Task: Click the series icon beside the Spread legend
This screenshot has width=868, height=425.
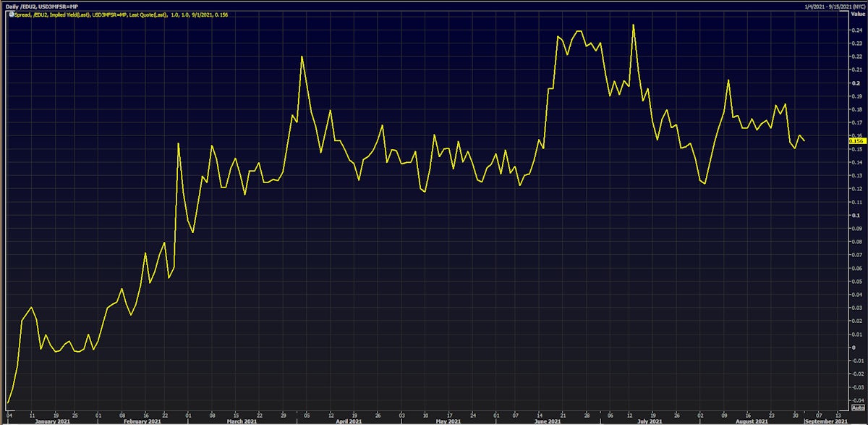Action: point(10,14)
